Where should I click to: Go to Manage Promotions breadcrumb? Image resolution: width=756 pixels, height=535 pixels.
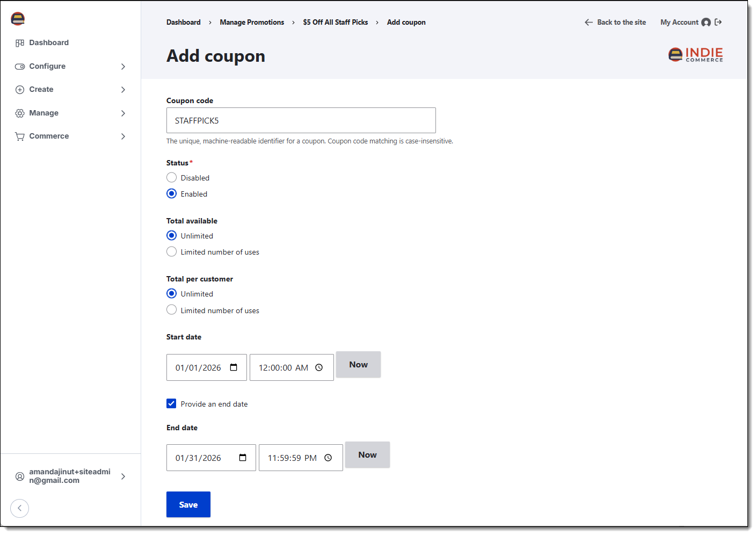(252, 22)
